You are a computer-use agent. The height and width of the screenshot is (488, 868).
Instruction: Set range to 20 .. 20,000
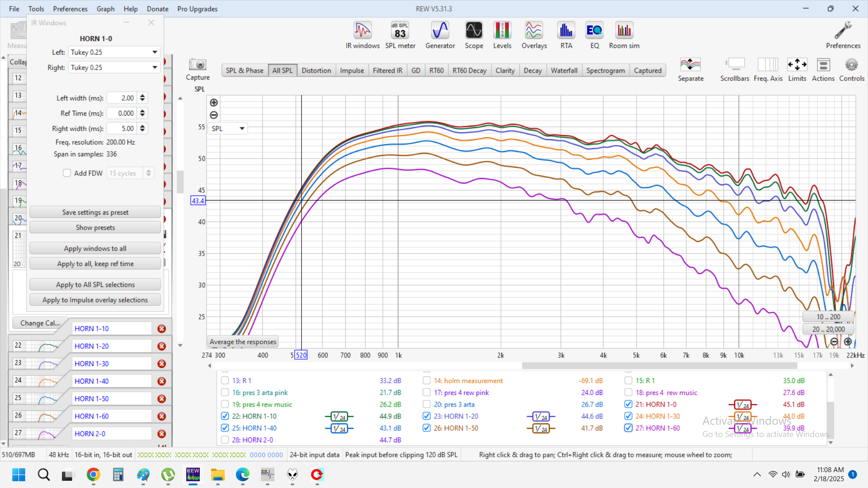[828, 329]
